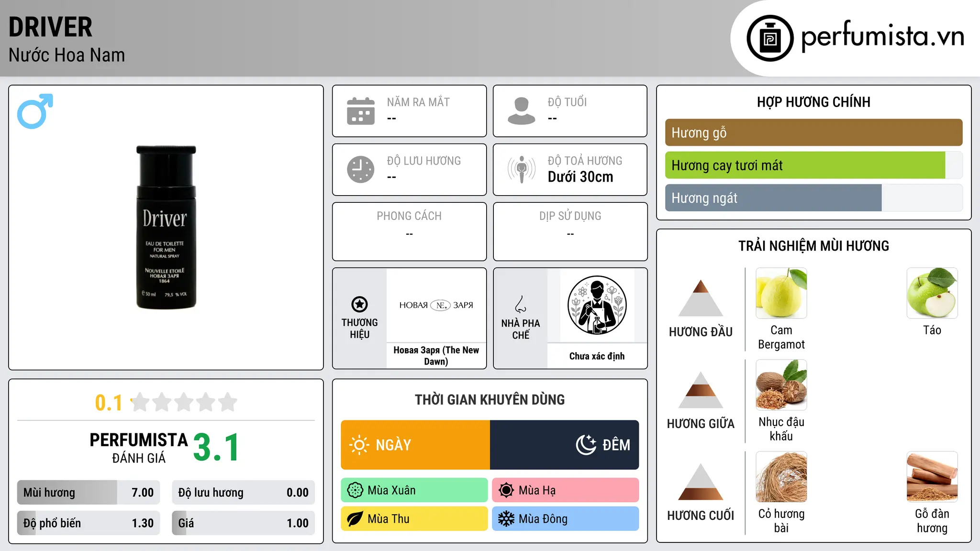Click the moon icon in the ĐÊM bar
980x551 pixels.
point(586,445)
